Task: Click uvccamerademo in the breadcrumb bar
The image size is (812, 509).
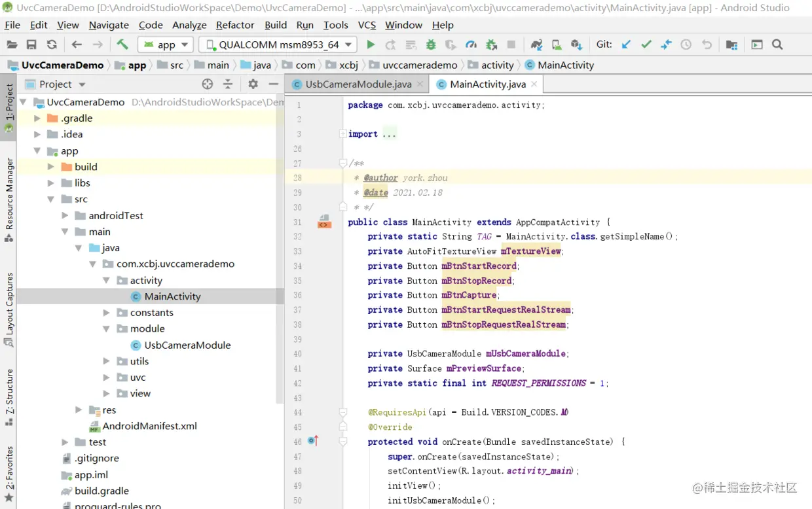Action: [x=420, y=65]
